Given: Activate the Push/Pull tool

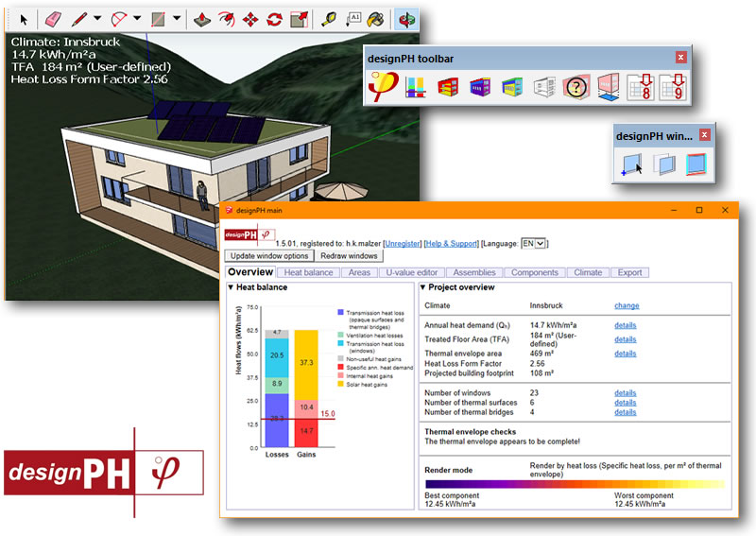Looking at the screenshot, I should pos(202,20).
